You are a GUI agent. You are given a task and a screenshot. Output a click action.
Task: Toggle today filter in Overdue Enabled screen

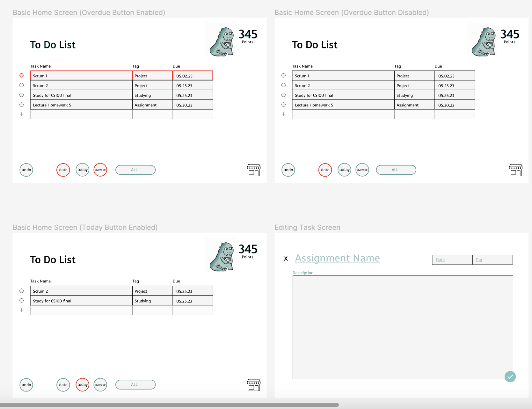tap(83, 170)
